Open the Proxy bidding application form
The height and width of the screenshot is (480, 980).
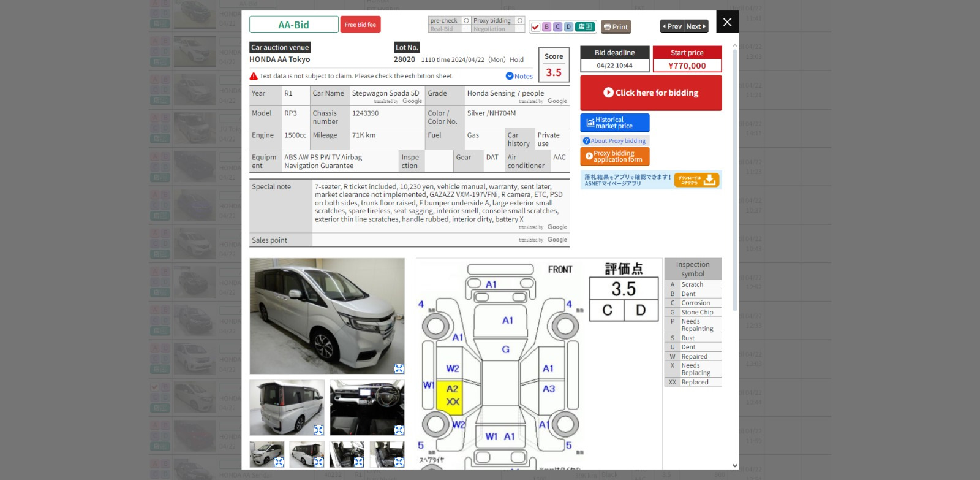(614, 156)
